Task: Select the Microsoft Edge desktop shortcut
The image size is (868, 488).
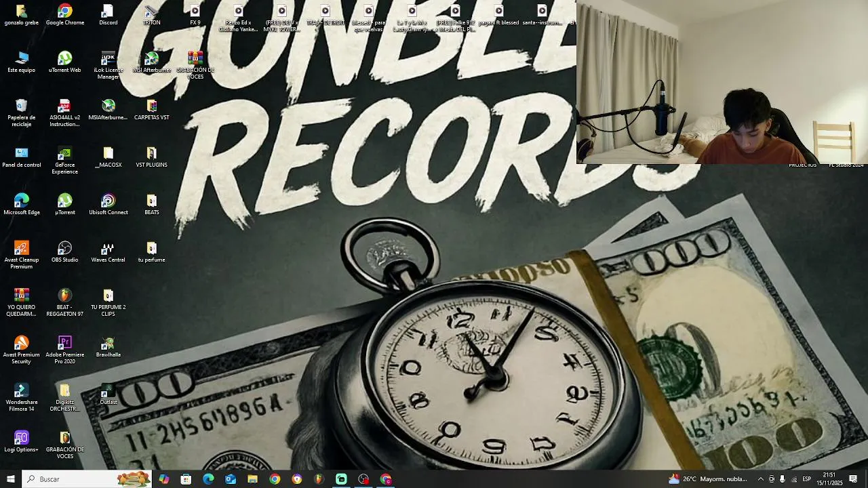Action: click(21, 205)
